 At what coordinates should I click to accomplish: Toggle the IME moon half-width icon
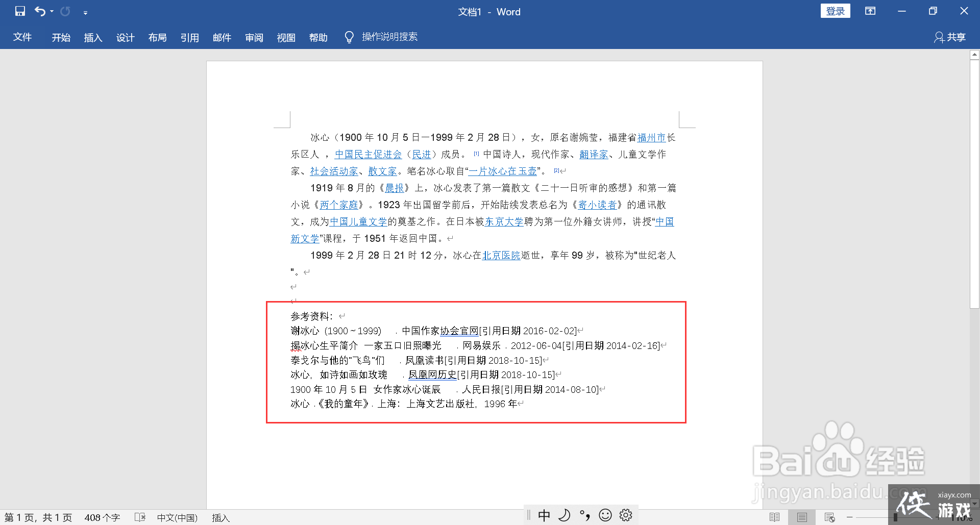coord(564,515)
